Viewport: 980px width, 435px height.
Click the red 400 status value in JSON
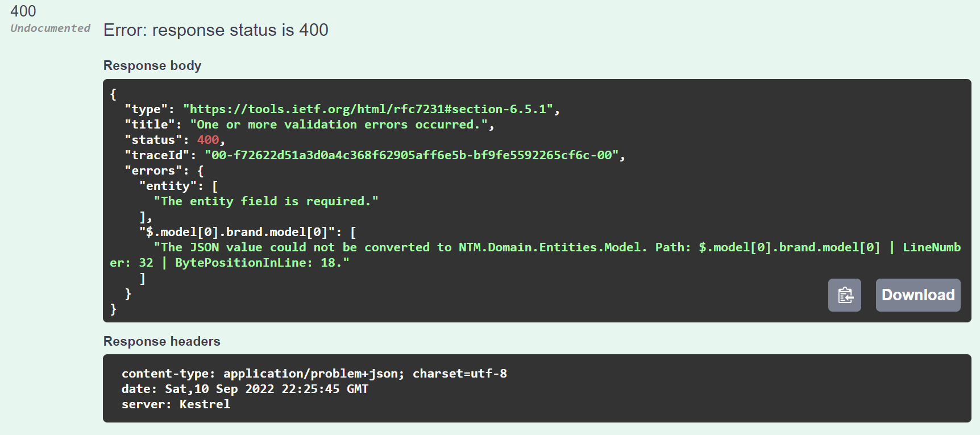click(x=208, y=140)
